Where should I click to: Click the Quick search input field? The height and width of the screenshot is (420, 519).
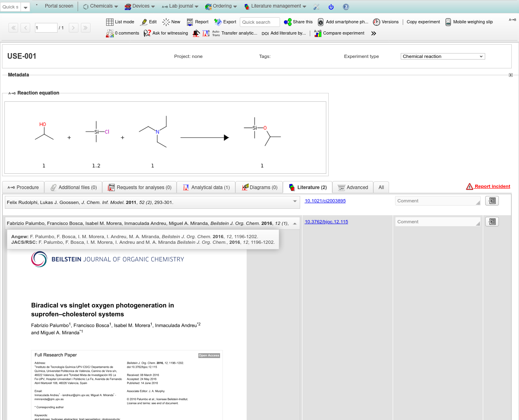[259, 22]
